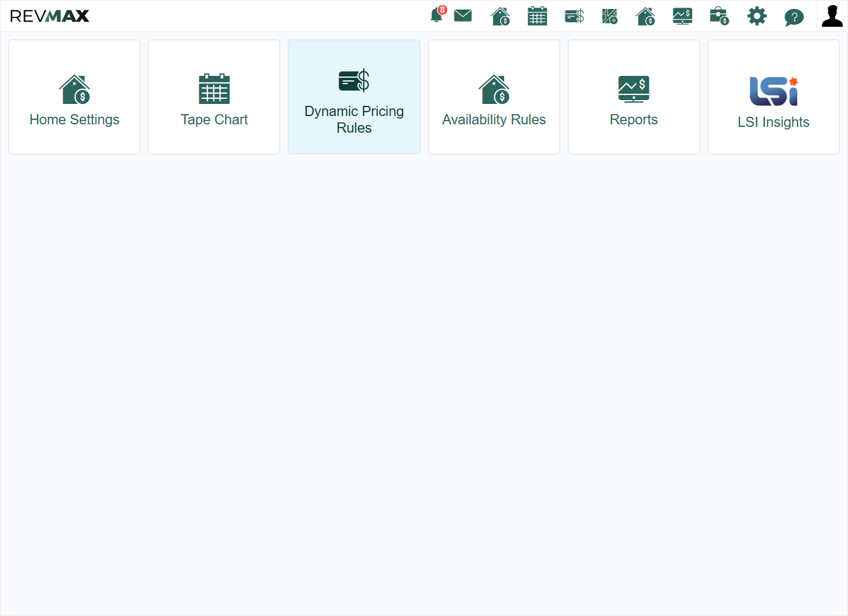Open the Home Settings card
Image resolution: width=848 pixels, height=616 pixels.
[74, 97]
